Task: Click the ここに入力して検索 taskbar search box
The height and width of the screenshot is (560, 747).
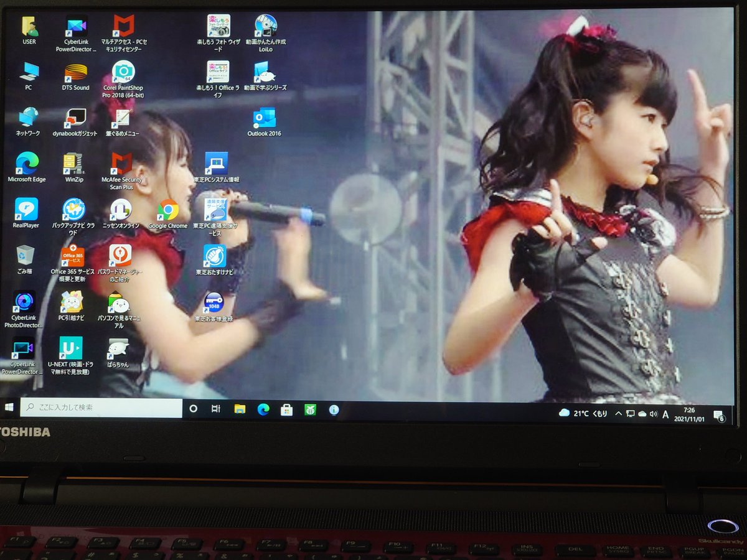Action: [101, 408]
